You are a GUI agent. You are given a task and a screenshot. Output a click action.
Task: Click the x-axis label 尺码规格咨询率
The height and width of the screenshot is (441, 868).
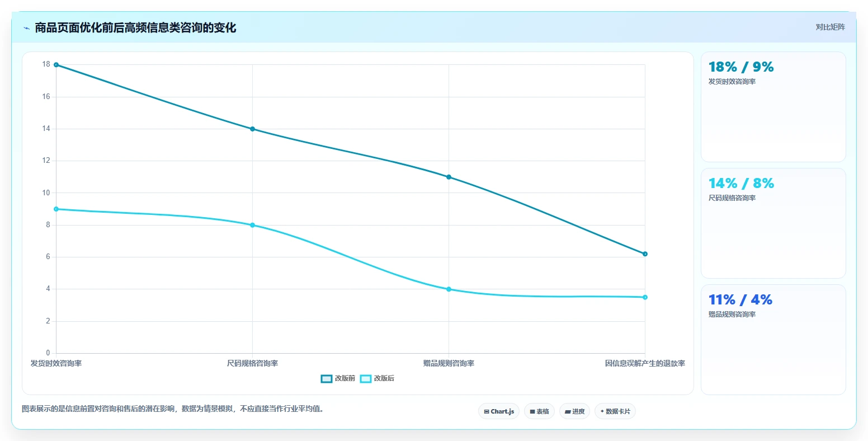tap(252, 363)
